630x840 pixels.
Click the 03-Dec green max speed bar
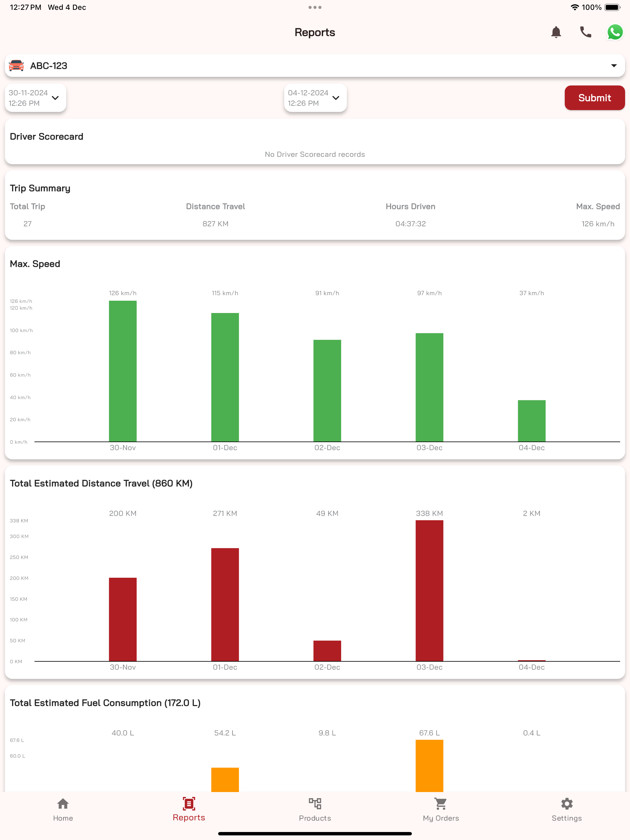(x=429, y=387)
